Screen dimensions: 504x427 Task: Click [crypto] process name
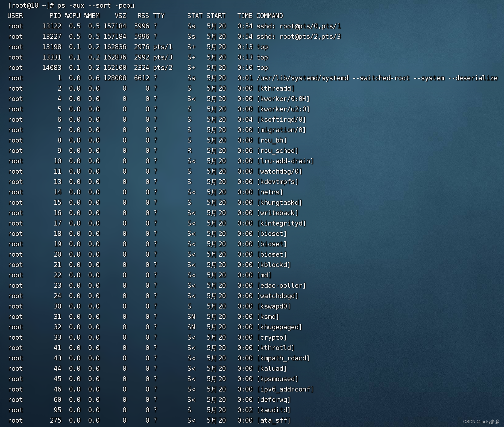click(272, 337)
